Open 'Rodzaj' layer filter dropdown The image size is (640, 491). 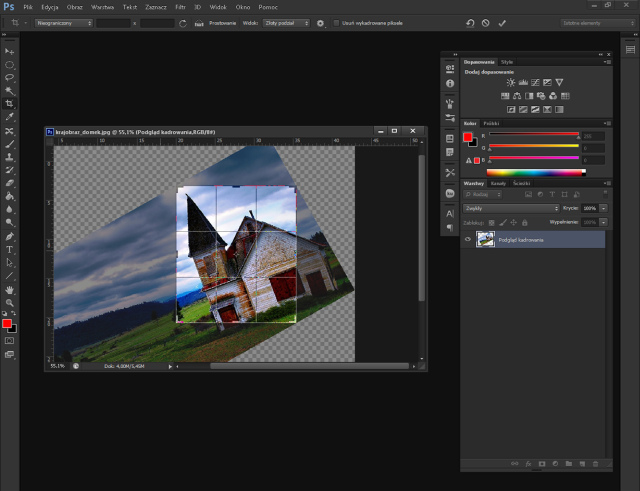point(483,194)
